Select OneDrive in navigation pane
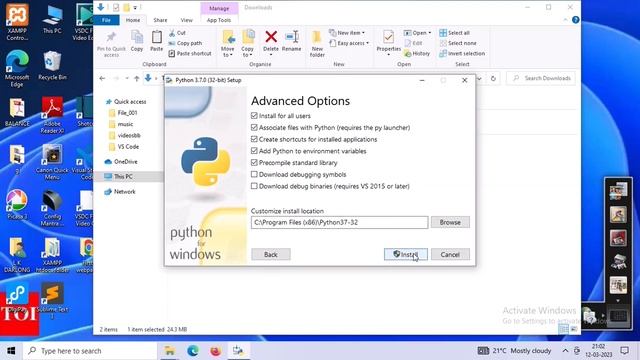This screenshot has width=640, height=360. 121,162
